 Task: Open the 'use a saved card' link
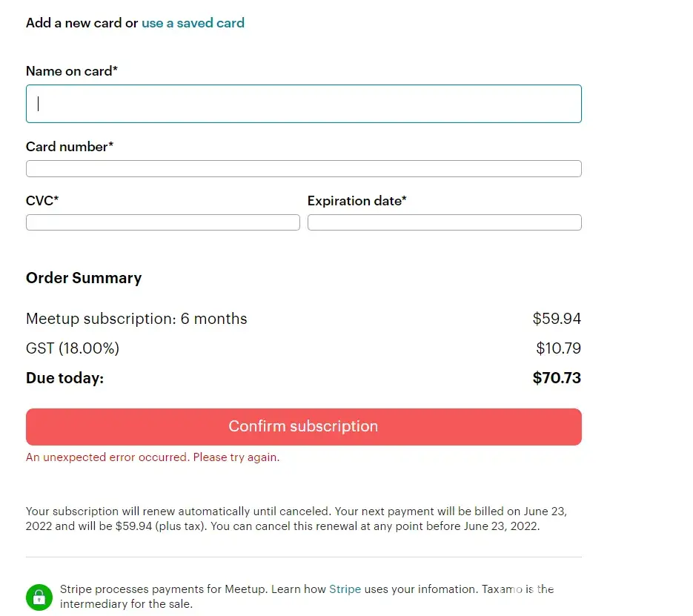coord(193,23)
